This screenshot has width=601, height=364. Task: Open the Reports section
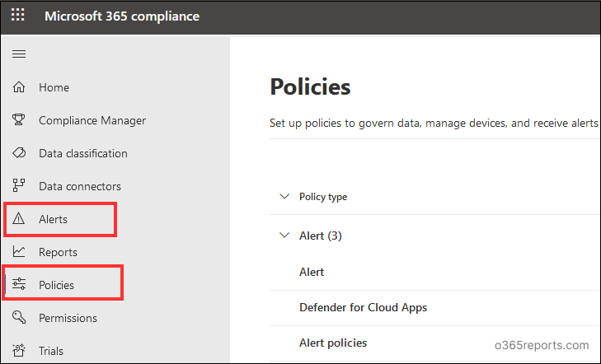(58, 252)
